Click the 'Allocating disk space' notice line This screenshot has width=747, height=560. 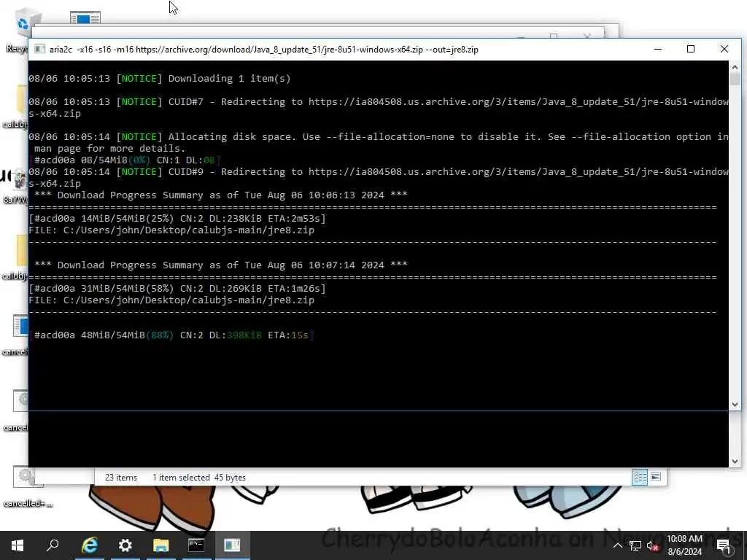click(x=379, y=142)
